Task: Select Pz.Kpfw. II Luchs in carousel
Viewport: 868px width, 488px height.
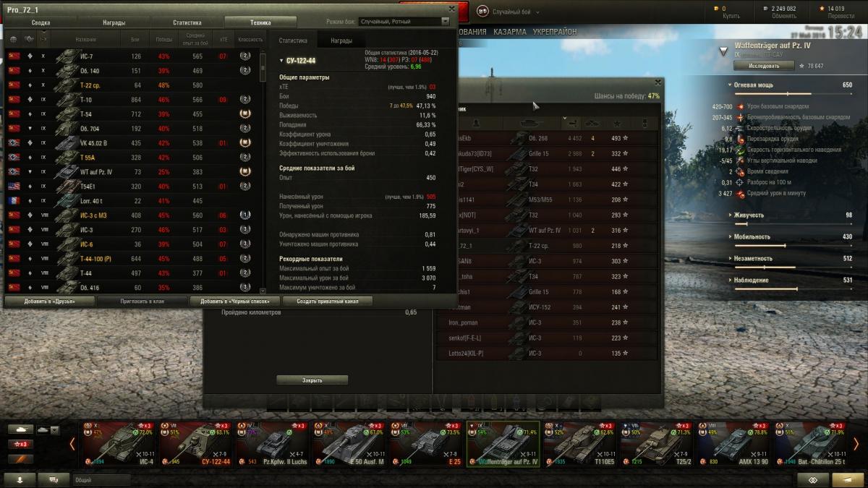Action: coord(271,443)
